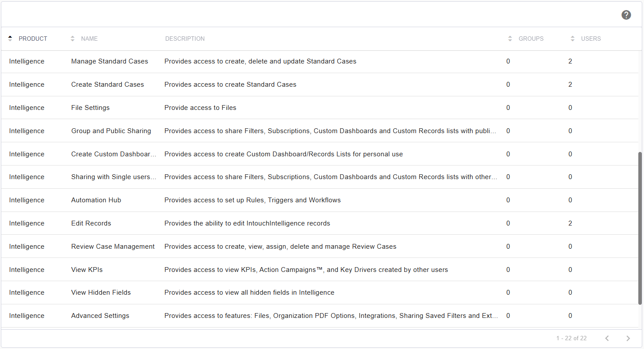Open Manage Standard Cases permission row

[109, 61]
